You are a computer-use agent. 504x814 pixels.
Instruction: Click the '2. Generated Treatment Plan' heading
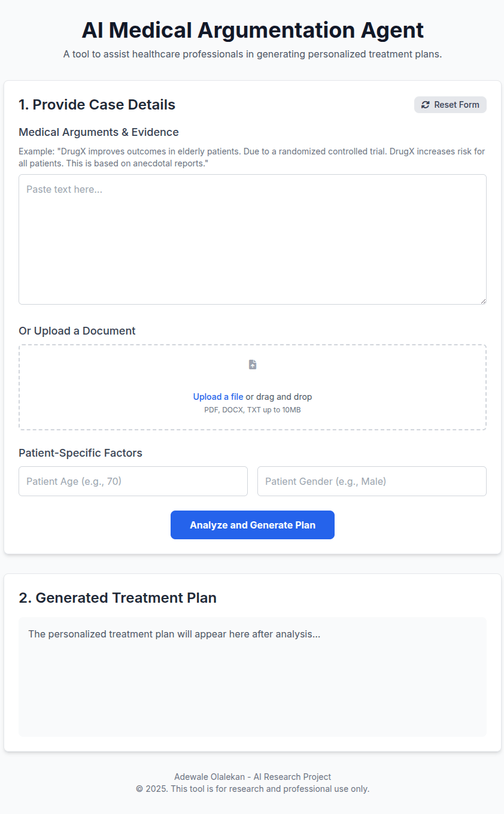(117, 598)
